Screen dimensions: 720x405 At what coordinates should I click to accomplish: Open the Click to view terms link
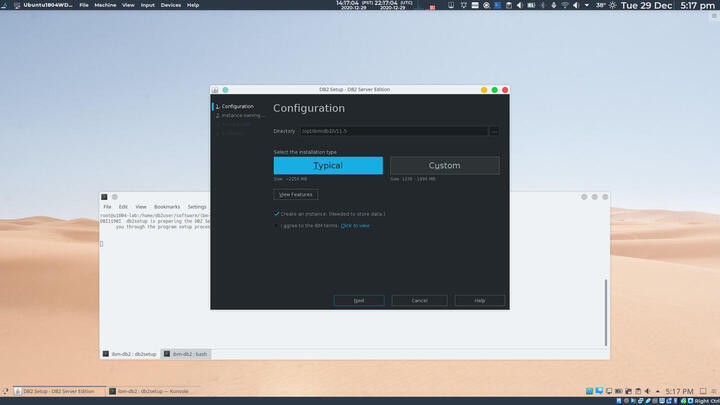pos(355,225)
